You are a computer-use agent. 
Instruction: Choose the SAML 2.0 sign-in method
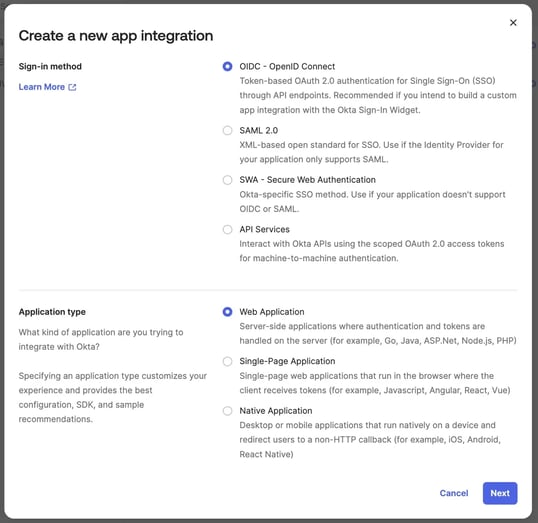[x=227, y=130]
